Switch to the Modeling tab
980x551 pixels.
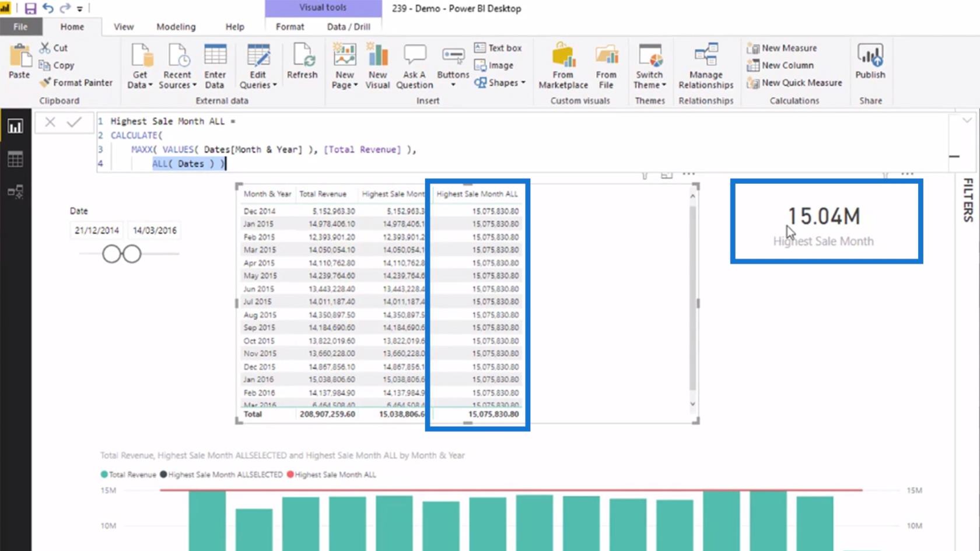tap(176, 27)
